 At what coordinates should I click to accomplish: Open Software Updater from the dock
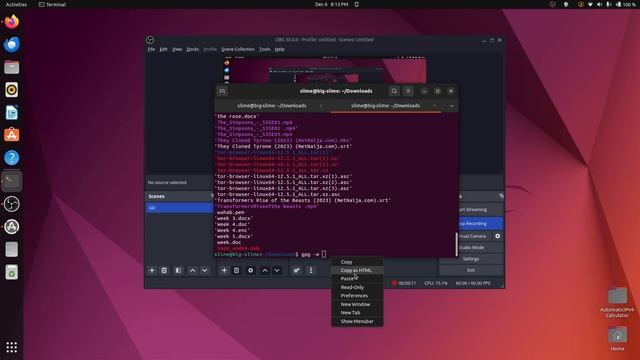11,227
